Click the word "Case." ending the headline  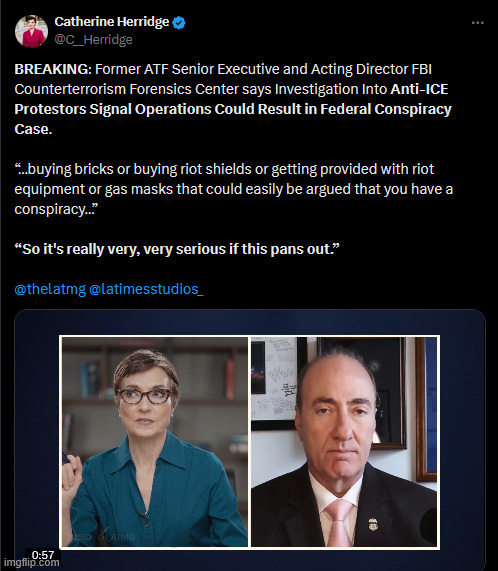click(x=33, y=129)
